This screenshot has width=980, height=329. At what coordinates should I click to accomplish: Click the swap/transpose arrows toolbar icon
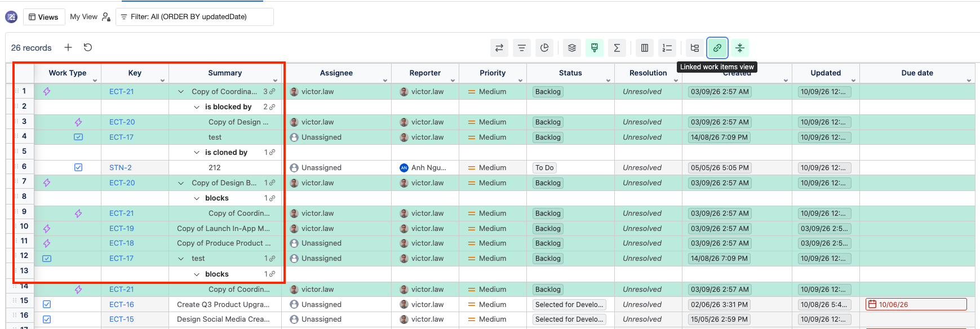pos(499,48)
